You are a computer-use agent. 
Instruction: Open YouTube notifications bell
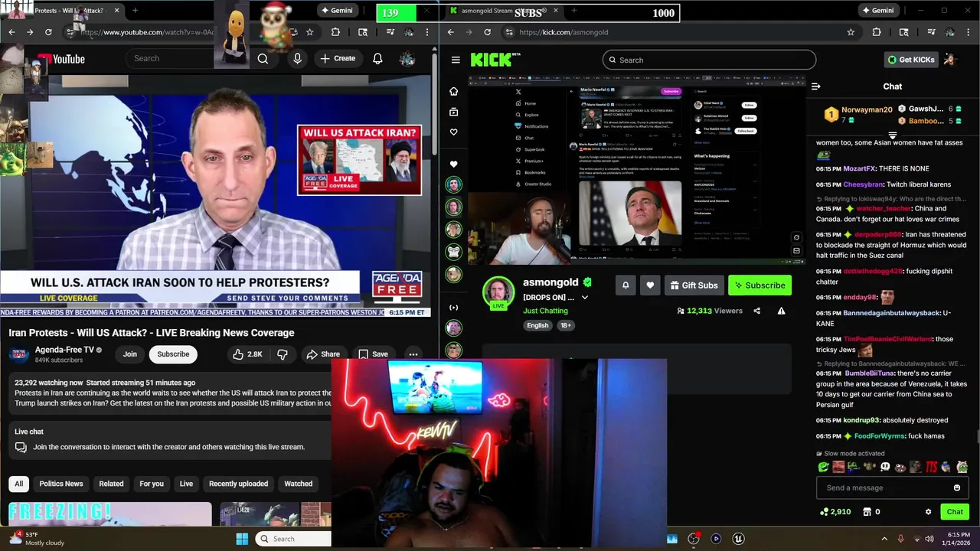[x=377, y=59]
